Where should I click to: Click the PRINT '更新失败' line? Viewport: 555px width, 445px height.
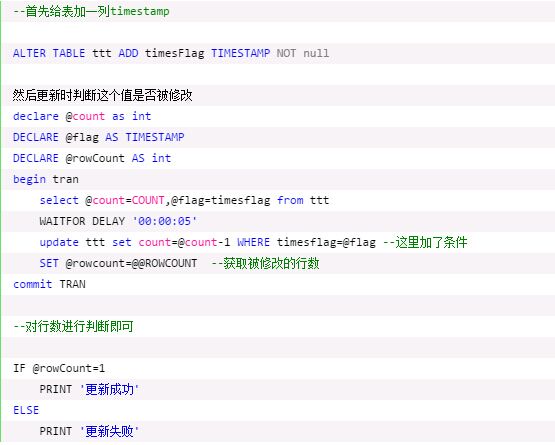coord(89,431)
